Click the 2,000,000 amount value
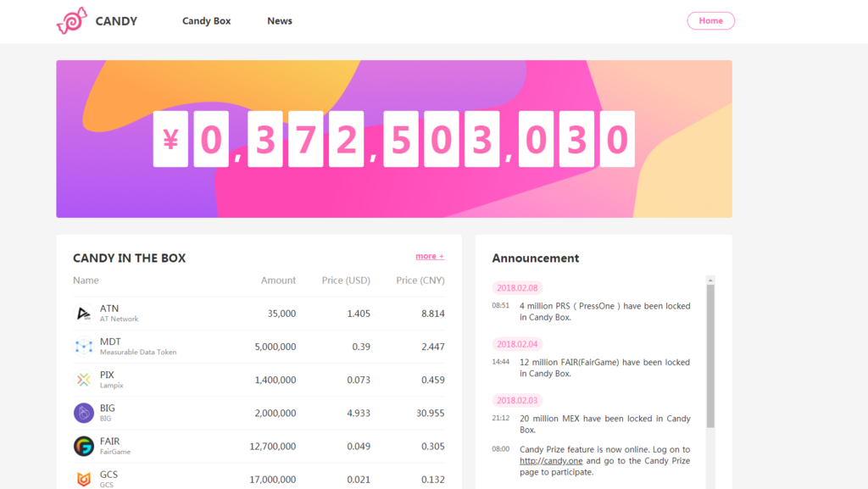 coord(275,414)
